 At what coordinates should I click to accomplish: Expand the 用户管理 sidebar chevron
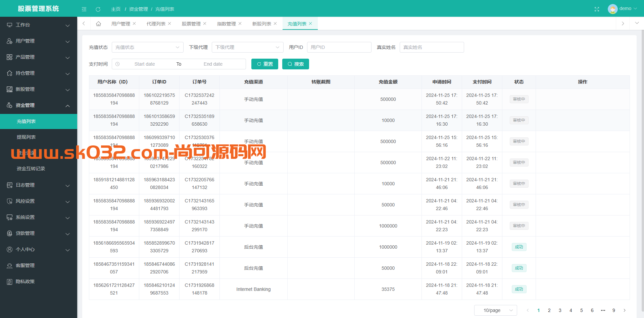pos(67,42)
